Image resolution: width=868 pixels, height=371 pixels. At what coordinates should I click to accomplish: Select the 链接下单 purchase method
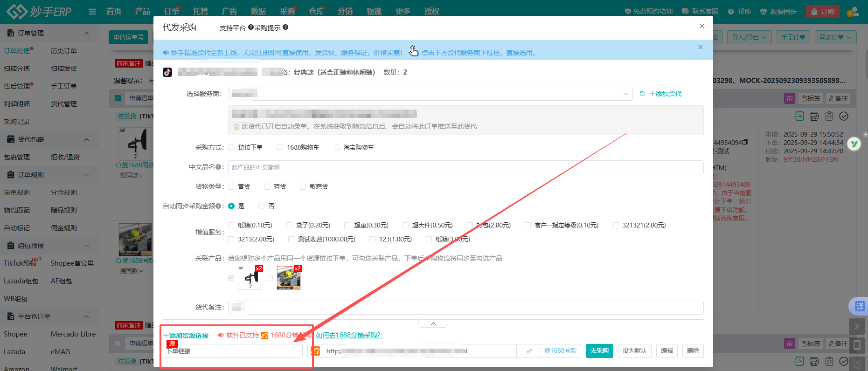tap(232, 147)
